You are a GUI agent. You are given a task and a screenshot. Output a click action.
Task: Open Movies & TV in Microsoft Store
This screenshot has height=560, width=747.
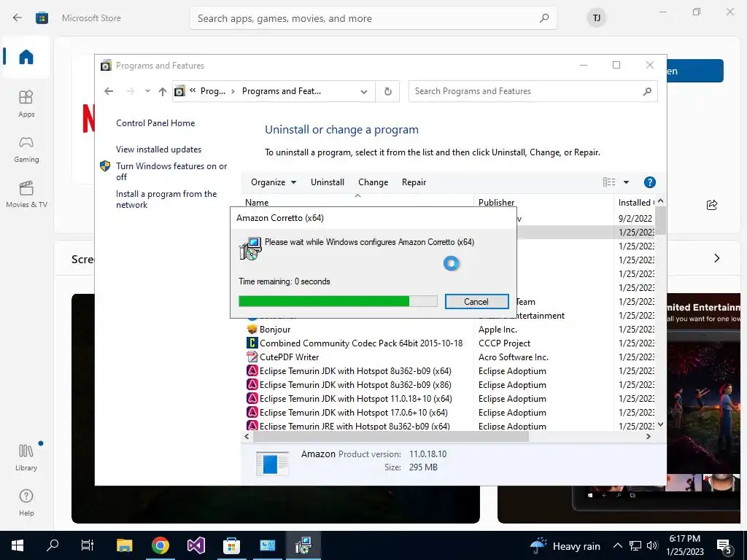click(x=26, y=194)
